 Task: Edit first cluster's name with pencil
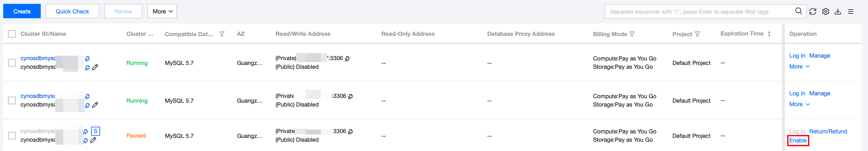[x=95, y=67]
